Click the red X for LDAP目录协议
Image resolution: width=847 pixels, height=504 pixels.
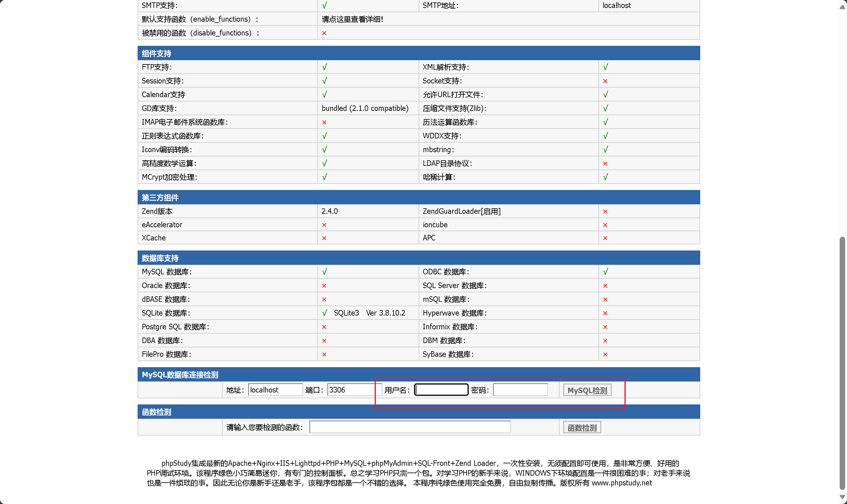click(605, 163)
